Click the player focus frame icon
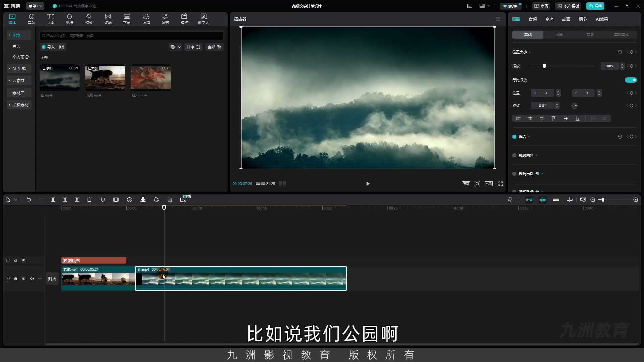644x362 pixels. click(x=477, y=184)
